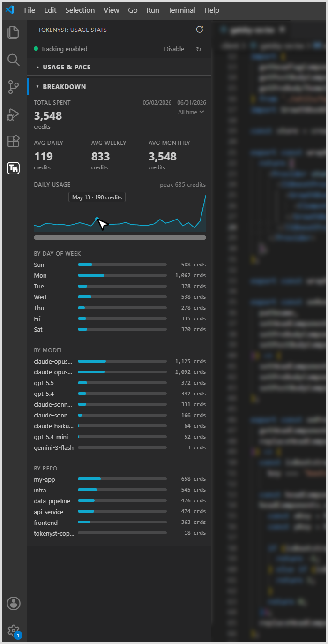
Task: Open the Help menu
Action: point(212,10)
